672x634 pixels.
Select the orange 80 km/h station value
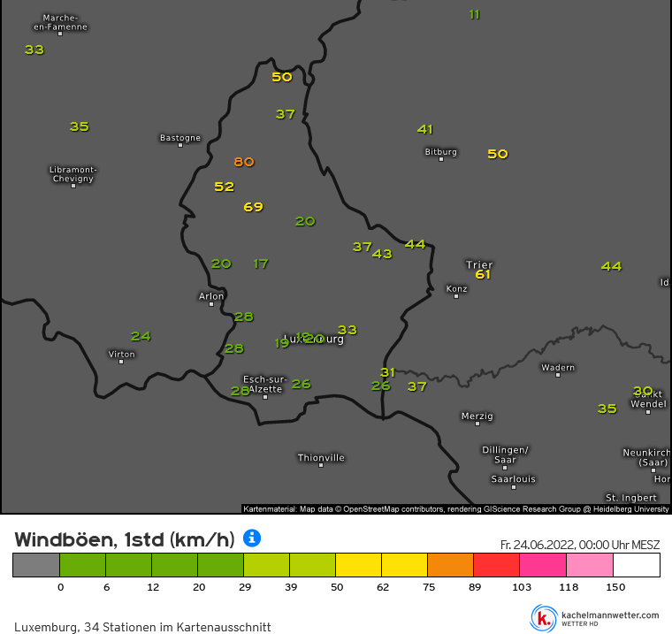pyautogui.click(x=244, y=162)
